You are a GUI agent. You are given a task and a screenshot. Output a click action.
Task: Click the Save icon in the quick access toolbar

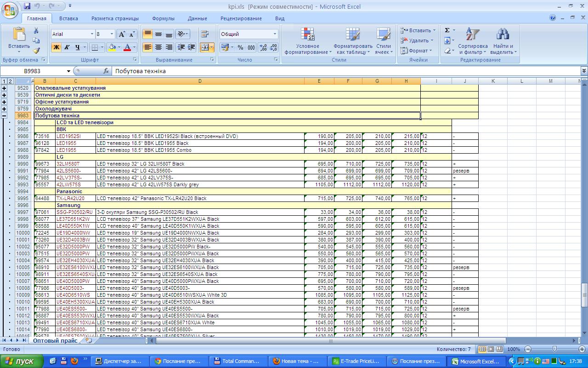click(27, 6)
